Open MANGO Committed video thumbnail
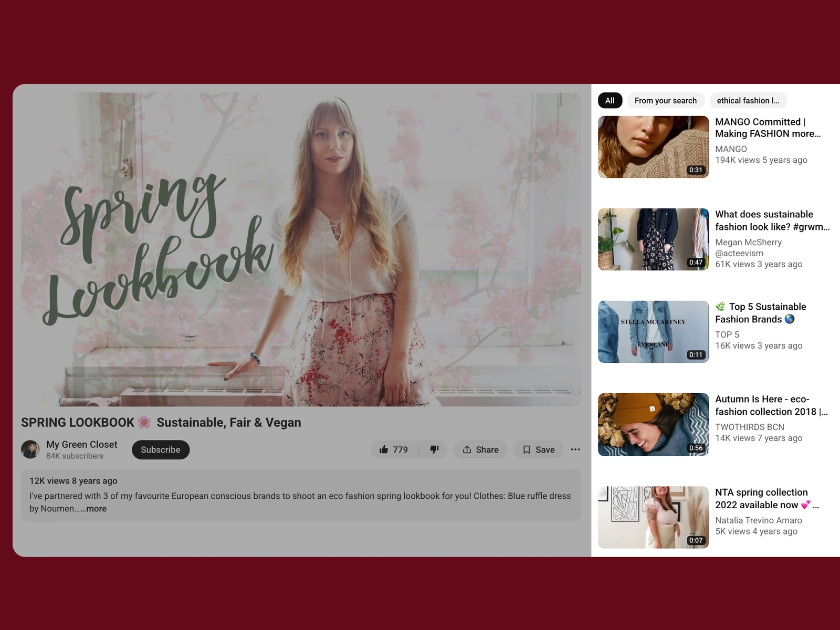This screenshot has height=630, width=840. [653, 147]
